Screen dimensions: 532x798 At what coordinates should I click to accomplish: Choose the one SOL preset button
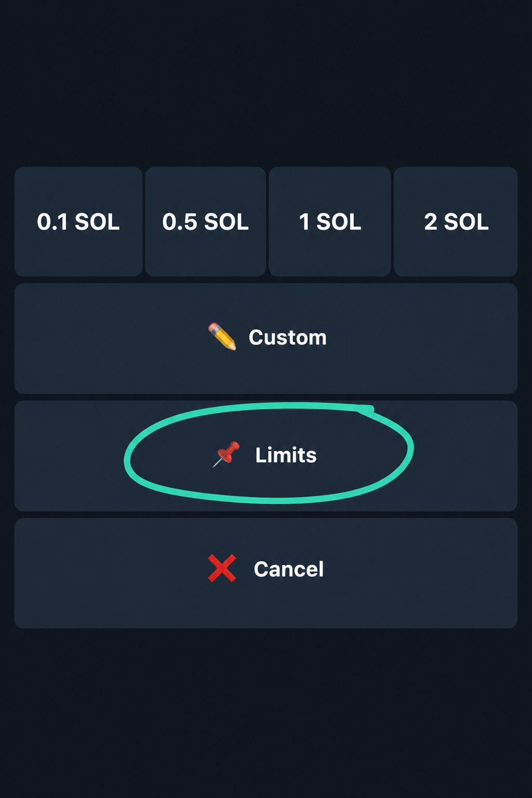pyautogui.click(x=330, y=221)
